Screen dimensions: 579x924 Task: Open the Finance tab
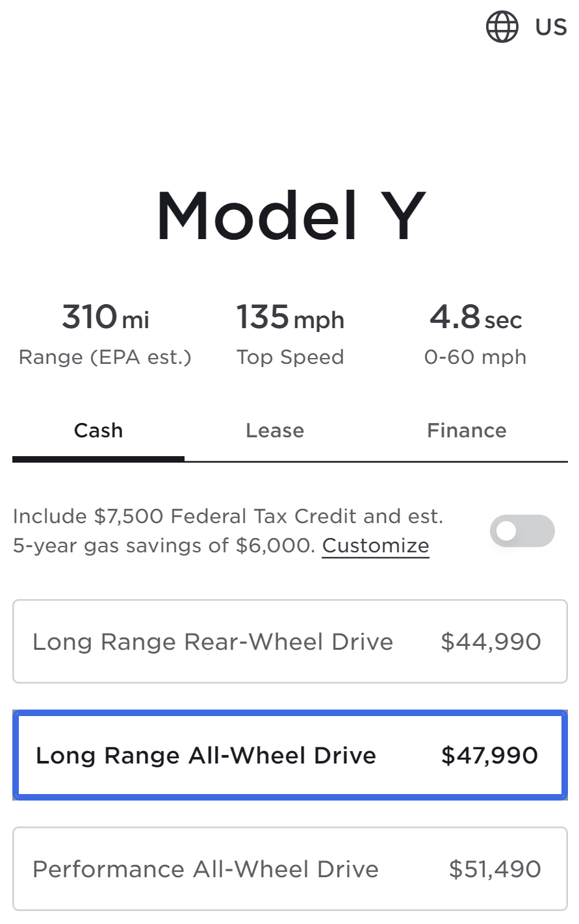click(x=467, y=431)
